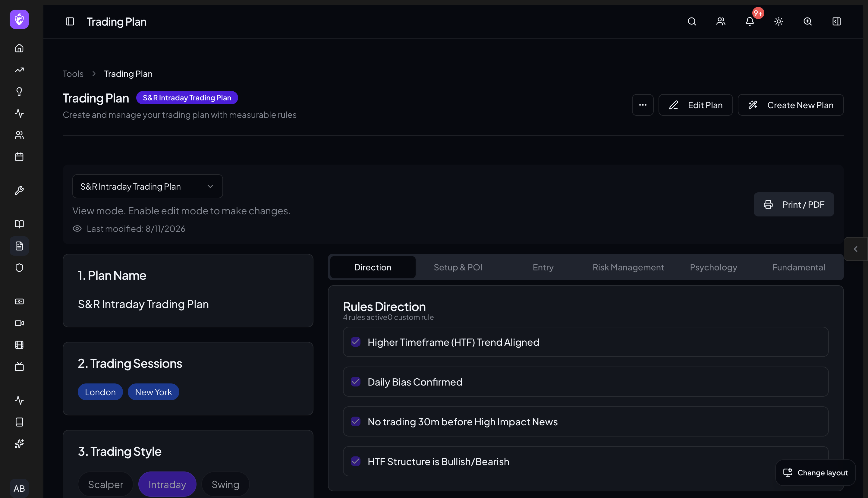Click the Create New Plan button
Screen dimensions: 868x498
791,105
